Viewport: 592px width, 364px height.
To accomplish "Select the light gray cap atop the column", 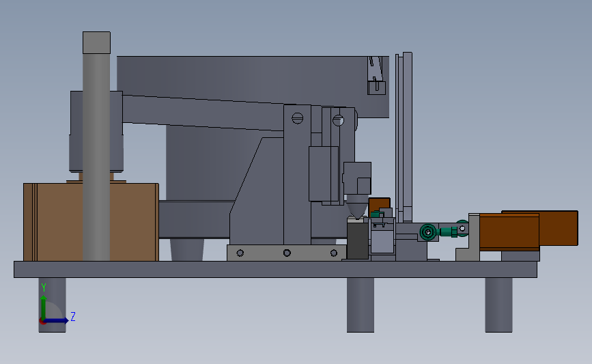I will (97, 42).
